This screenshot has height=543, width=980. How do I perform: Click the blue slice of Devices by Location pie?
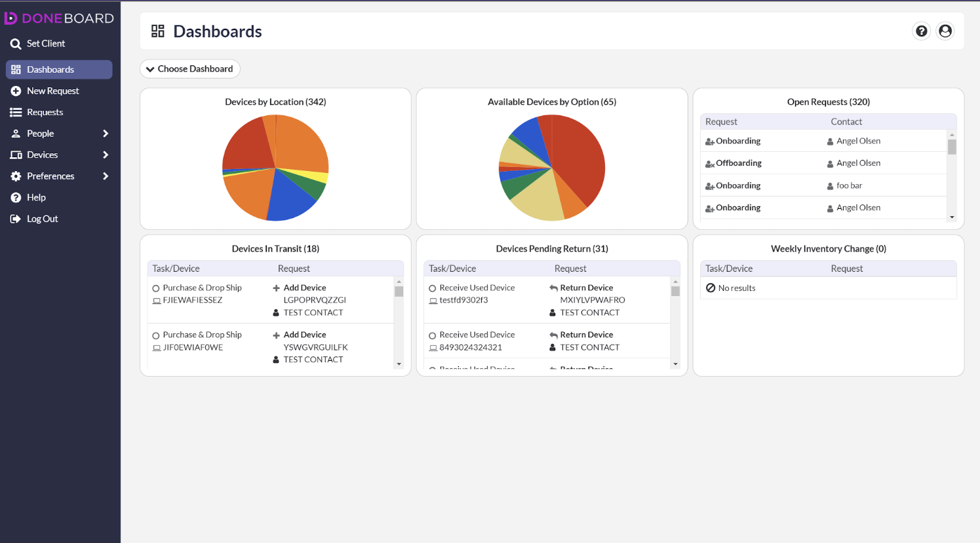tap(290, 197)
